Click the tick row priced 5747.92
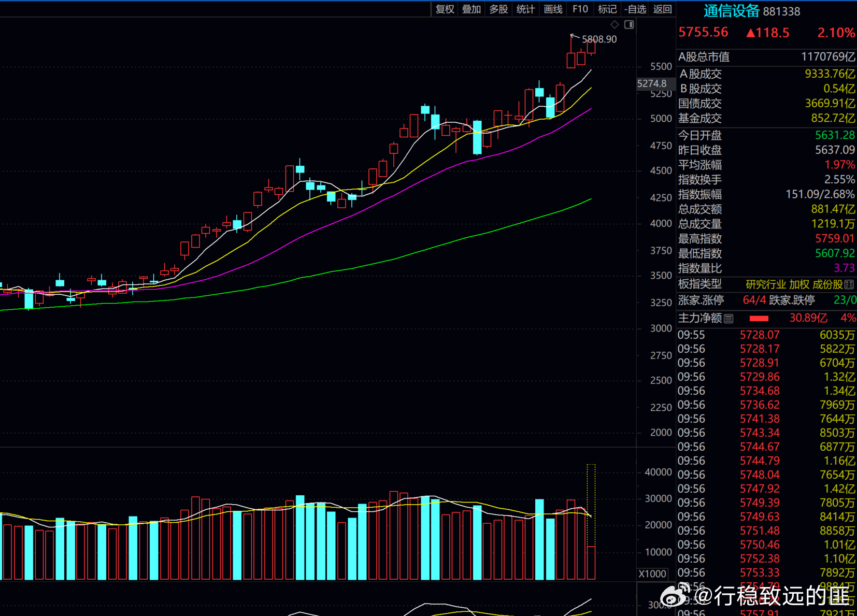 tap(766, 489)
